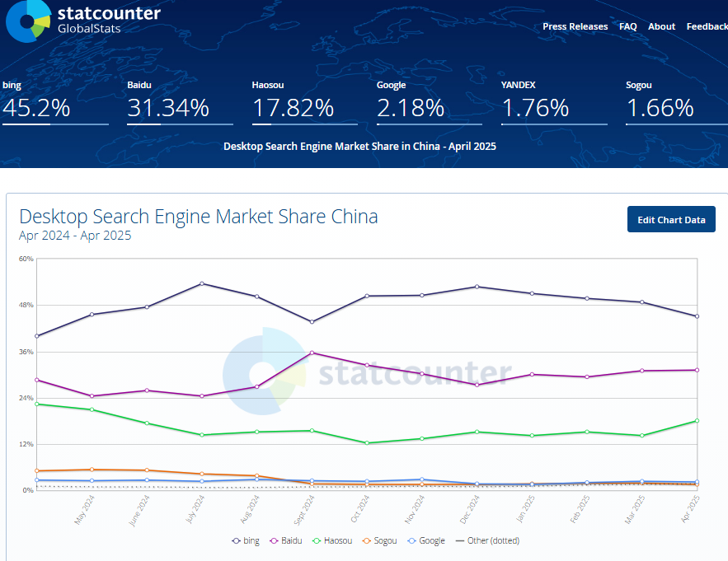
Task: Select the YANDEX 1.76% header value
Action: point(535,108)
